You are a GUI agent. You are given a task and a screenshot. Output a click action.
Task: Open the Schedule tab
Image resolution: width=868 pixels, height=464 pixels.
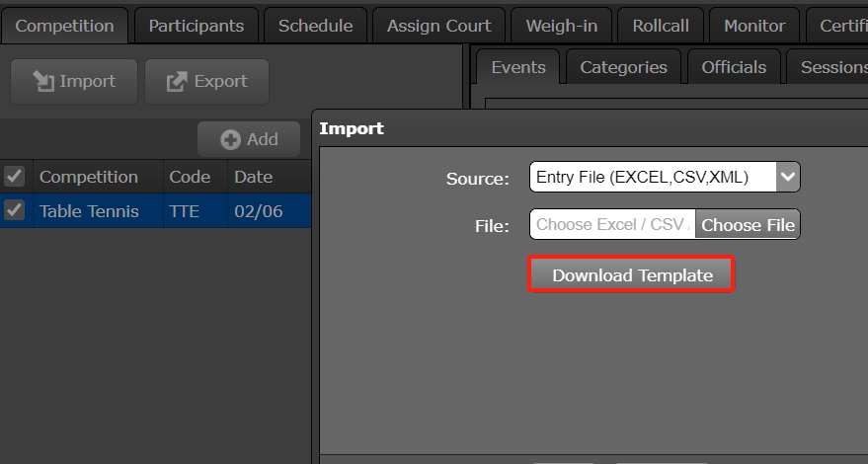pos(315,26)
